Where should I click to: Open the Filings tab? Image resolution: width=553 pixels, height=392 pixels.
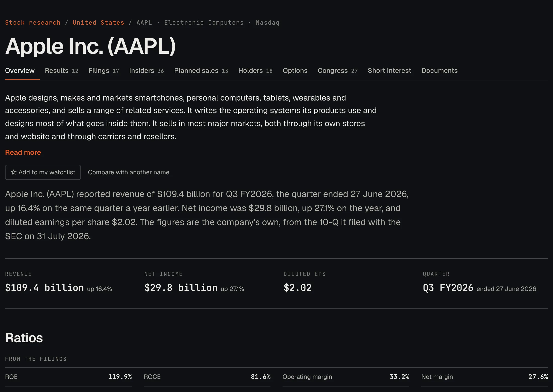pos(104,71)
